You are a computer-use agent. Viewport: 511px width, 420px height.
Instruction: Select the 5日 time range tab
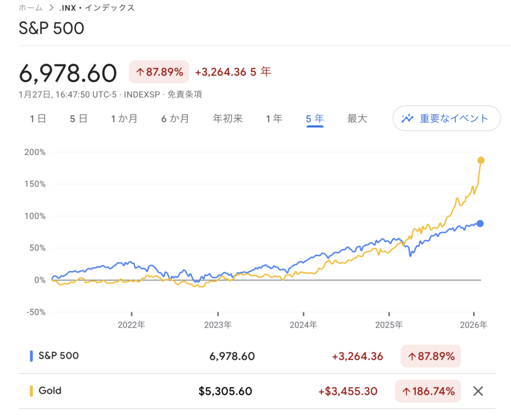click(x=79, y=119)
